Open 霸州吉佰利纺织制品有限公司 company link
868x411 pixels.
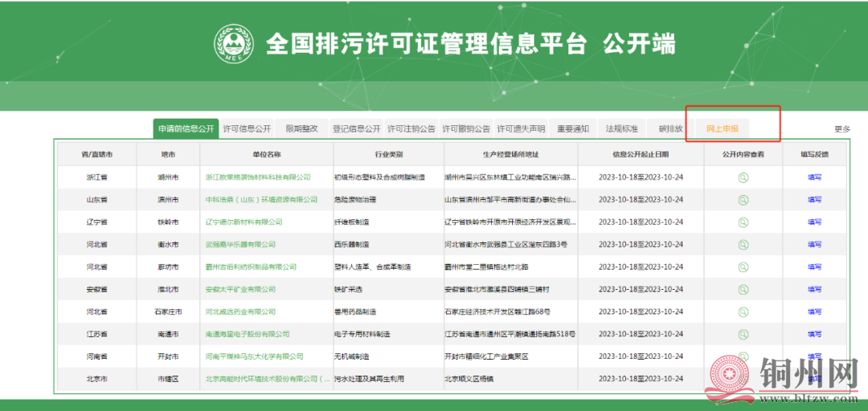click(251, 267)
